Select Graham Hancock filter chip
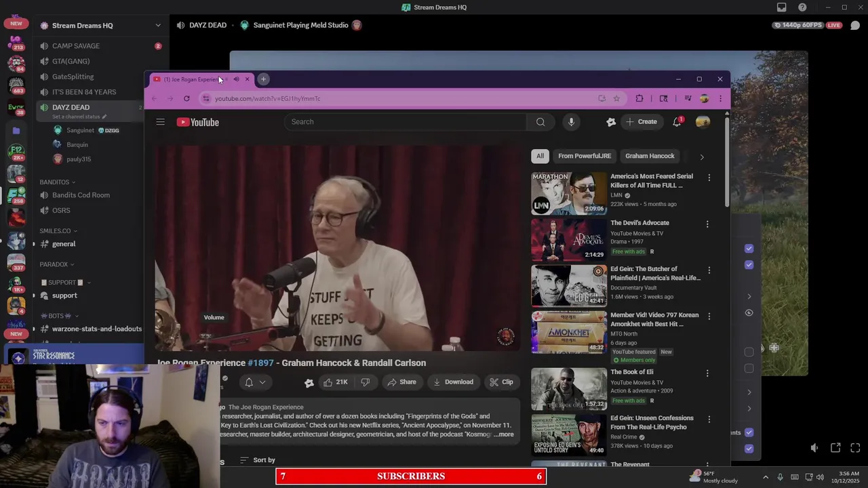Viewport: 868px width, 488px height. point(650,156)
